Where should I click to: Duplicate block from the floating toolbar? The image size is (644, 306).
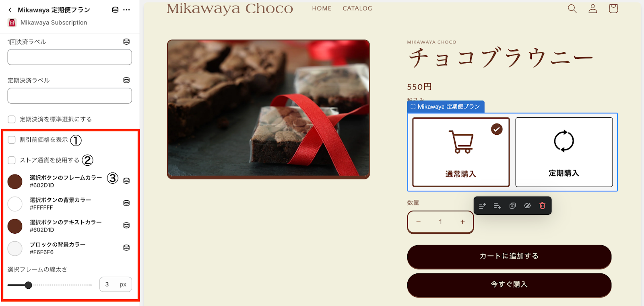tap(512, 205)
